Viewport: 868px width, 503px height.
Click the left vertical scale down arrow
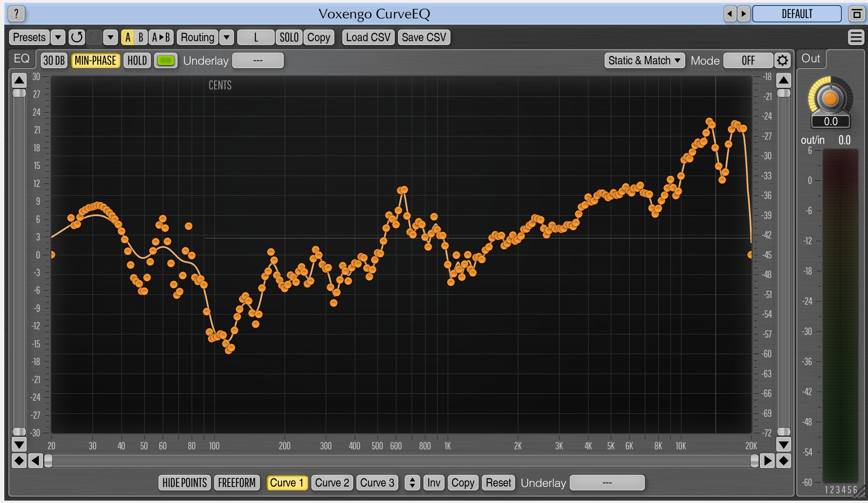(19, 445)
